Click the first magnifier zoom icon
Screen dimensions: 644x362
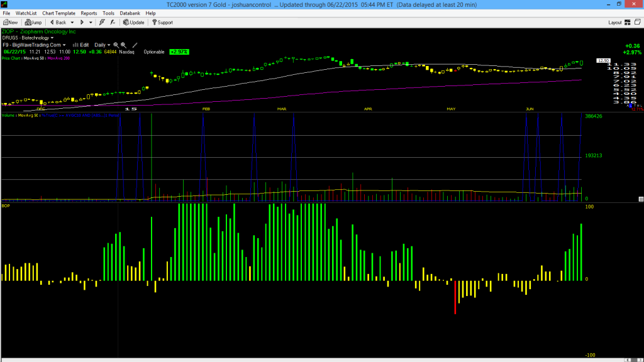pyautogui.click(x=116, y=45)
